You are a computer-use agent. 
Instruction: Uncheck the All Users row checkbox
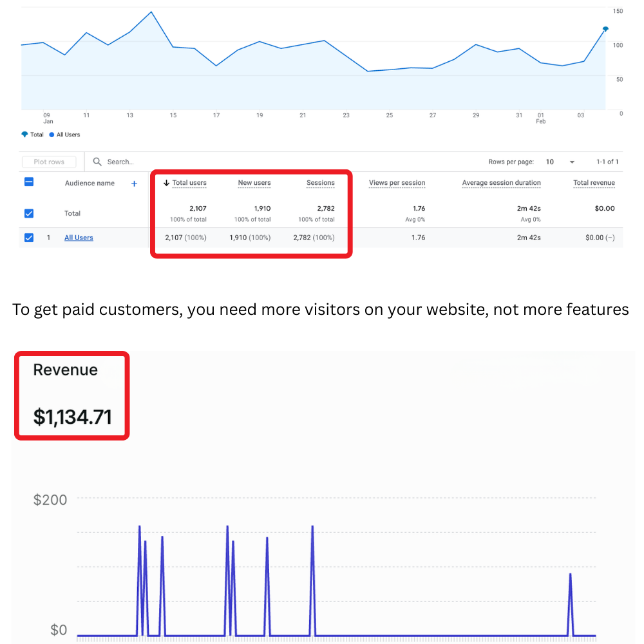pos(28,238)
